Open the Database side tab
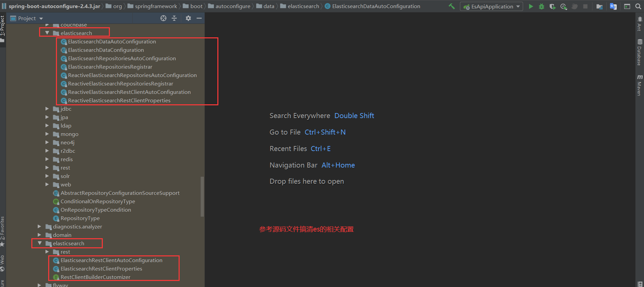This screenshot has height=287, width=644. point(639,53)
